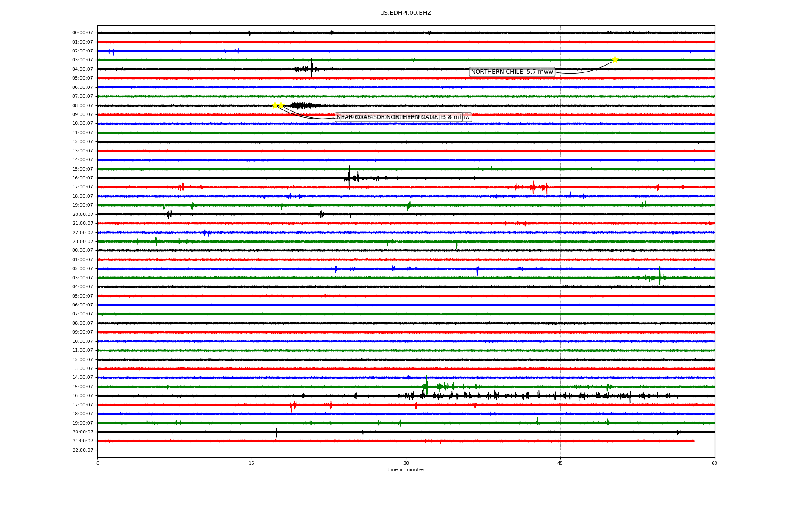Click the topmost 00:00:07 row label
The width and height of the screenshot is (812, 508).
tap(83, 33)
